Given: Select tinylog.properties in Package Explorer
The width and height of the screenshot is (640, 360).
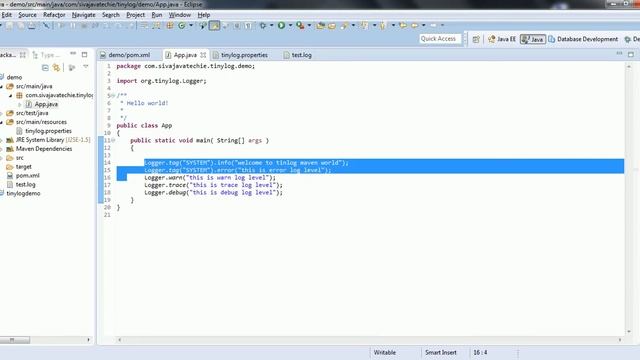Looking at the screenshot, I should coord(48,131).
